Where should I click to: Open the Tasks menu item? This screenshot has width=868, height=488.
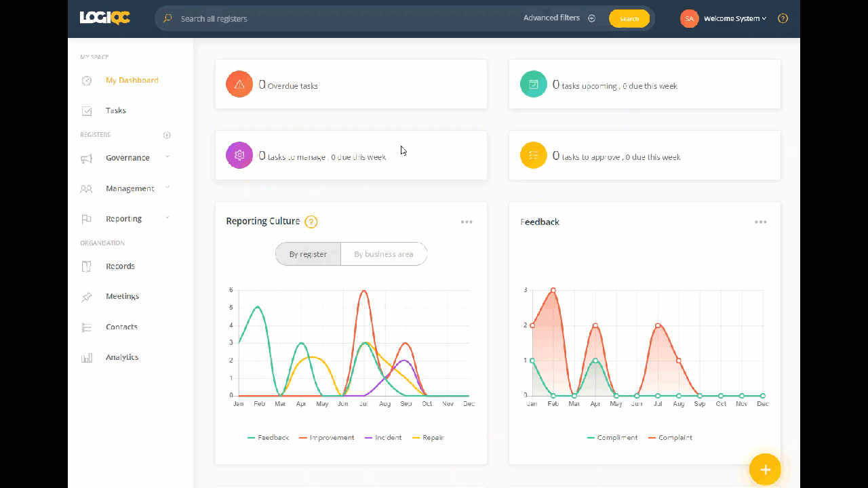(115, 110)
